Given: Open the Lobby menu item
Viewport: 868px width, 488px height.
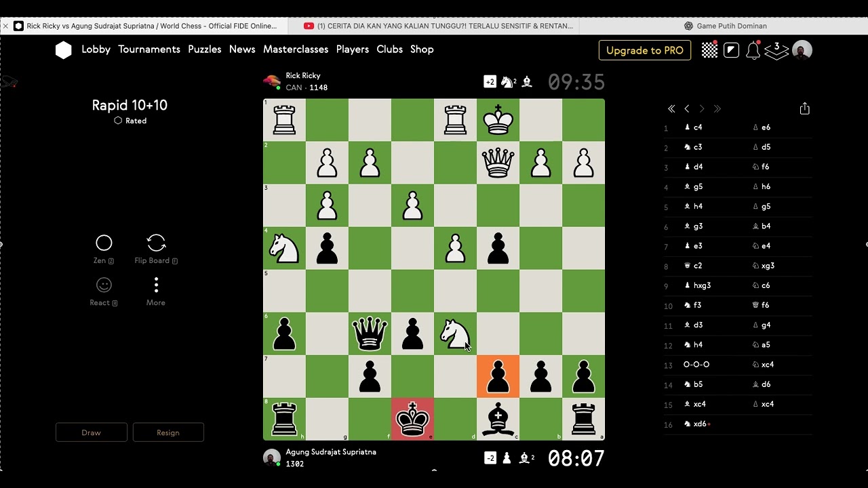Looking at the screenshot, I should tap(96, 49).
